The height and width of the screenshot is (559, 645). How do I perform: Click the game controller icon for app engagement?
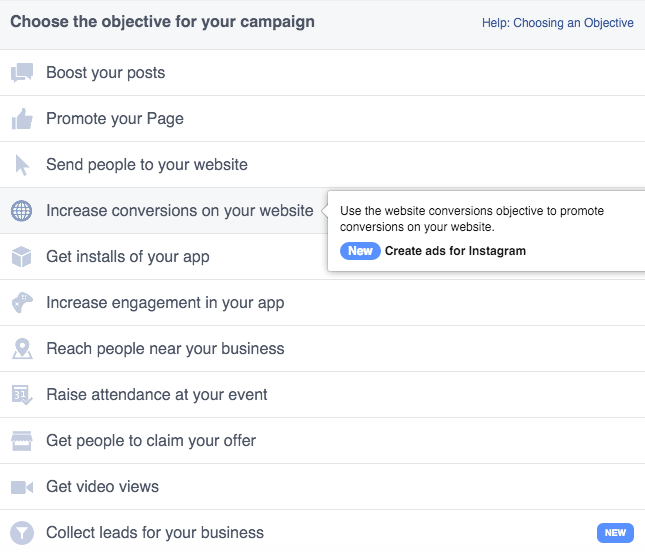click(x=22, y=303)
